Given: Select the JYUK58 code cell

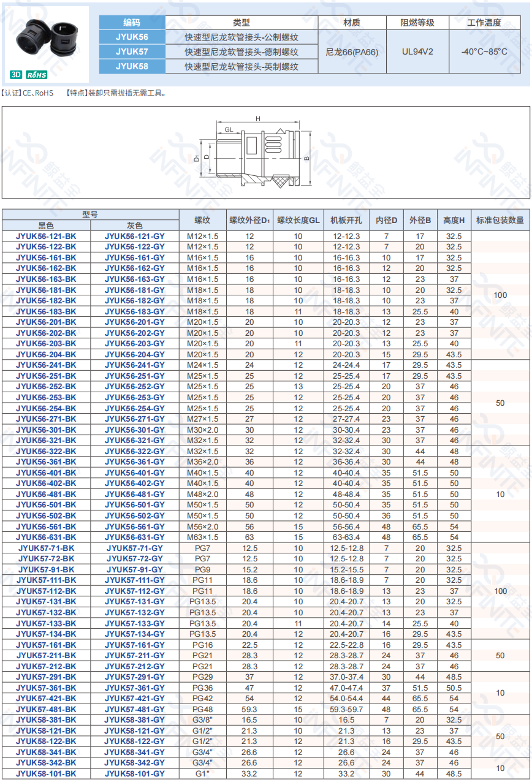Looking at the screenshot, I should pyautogui.click(x=132, y=66).
